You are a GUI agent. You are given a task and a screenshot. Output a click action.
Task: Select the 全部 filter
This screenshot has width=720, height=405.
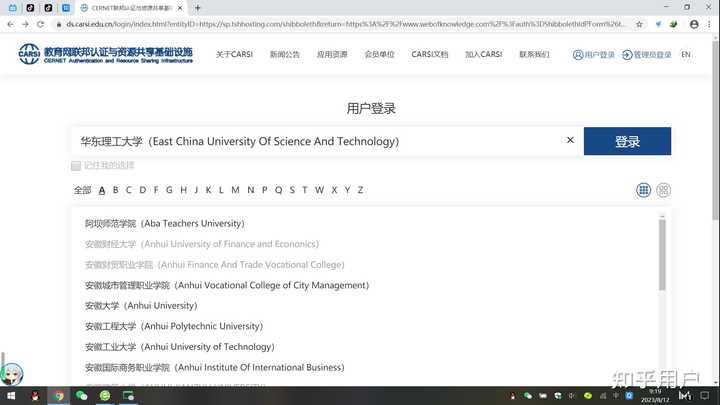click(x=83, y=190)
